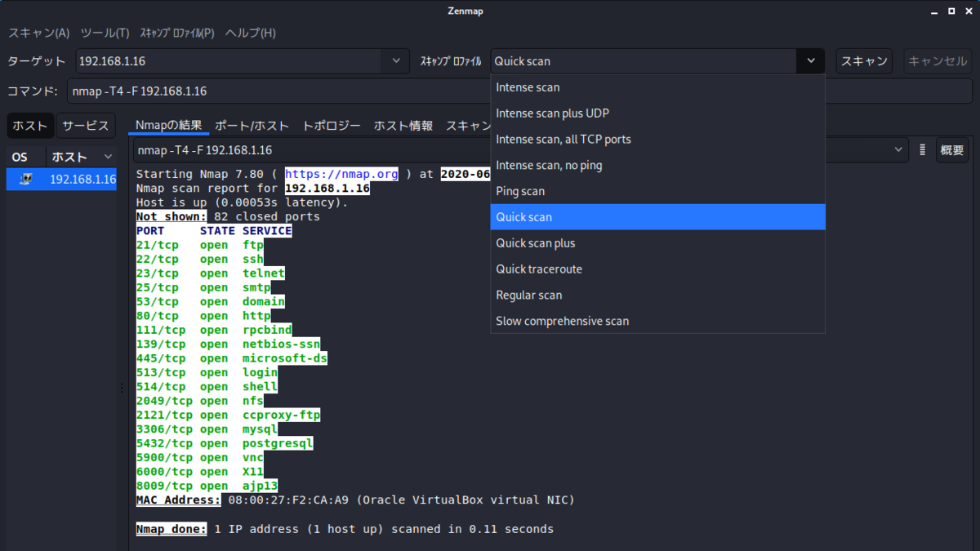The width and height of the screenshot is (980, 551).
Task: Click the キャンセル button
Action: point(937,61)
